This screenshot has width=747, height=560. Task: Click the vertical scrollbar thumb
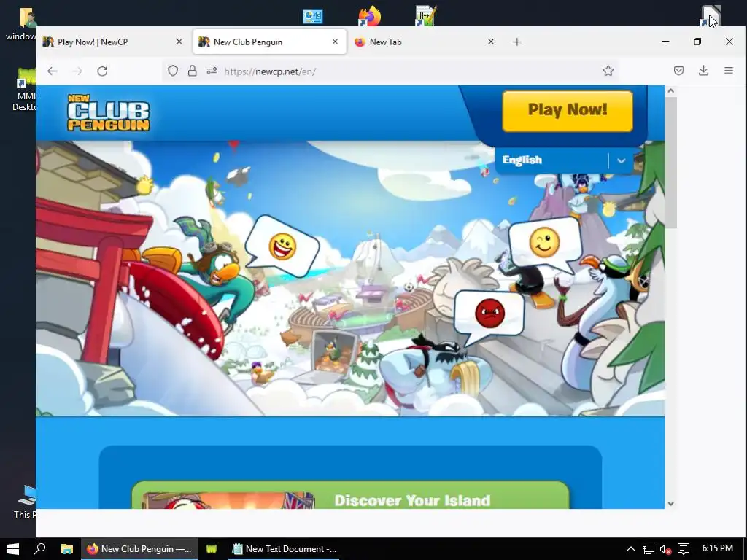[x=671, y=163]
